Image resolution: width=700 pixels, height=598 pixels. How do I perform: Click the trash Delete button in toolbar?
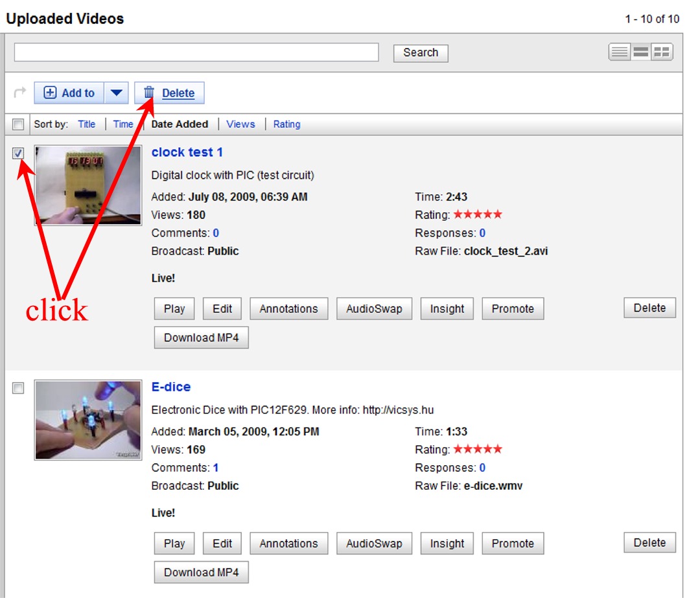tap(170, 93)
